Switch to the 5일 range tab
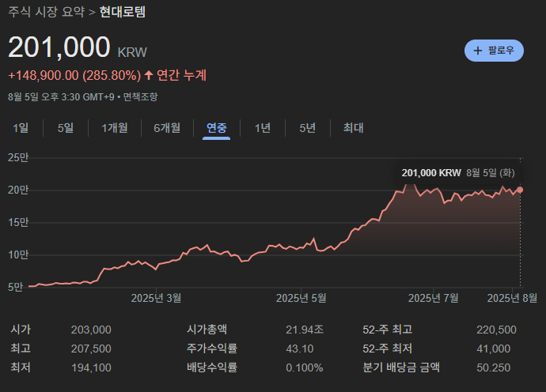The image size is (546, 392). [66, 128]
